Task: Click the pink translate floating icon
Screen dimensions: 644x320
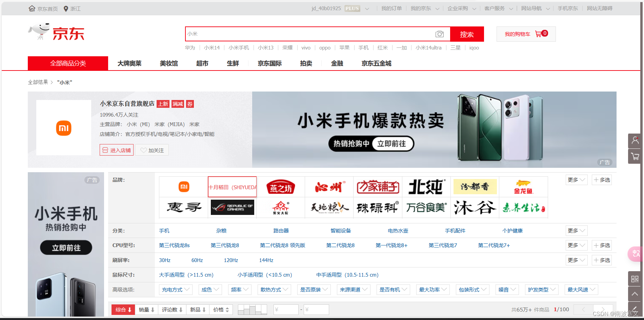Action: tap(635, 254)
